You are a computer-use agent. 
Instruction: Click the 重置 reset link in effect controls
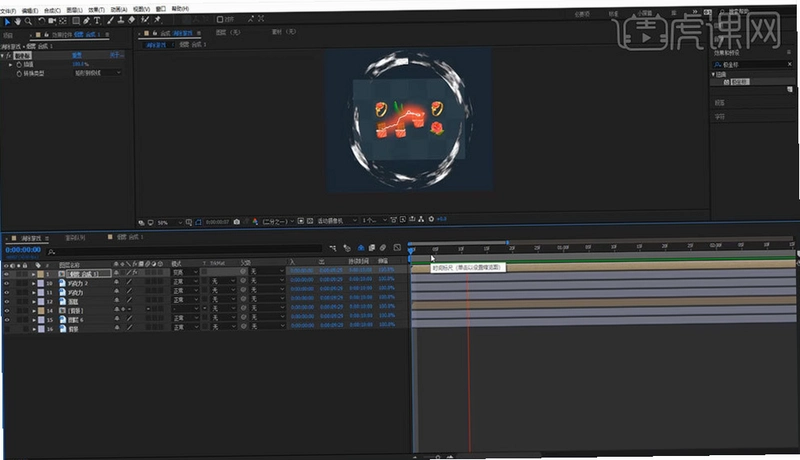(77, 55)
